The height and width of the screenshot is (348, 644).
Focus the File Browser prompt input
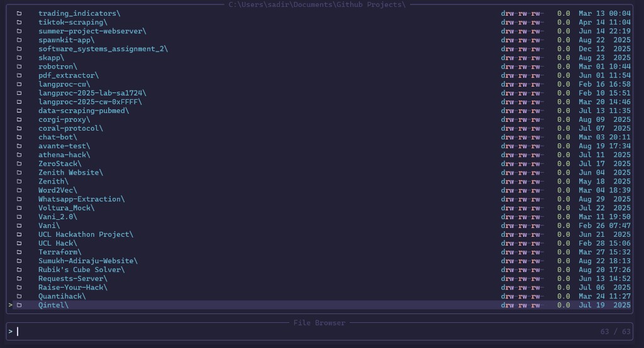point(319,332)
